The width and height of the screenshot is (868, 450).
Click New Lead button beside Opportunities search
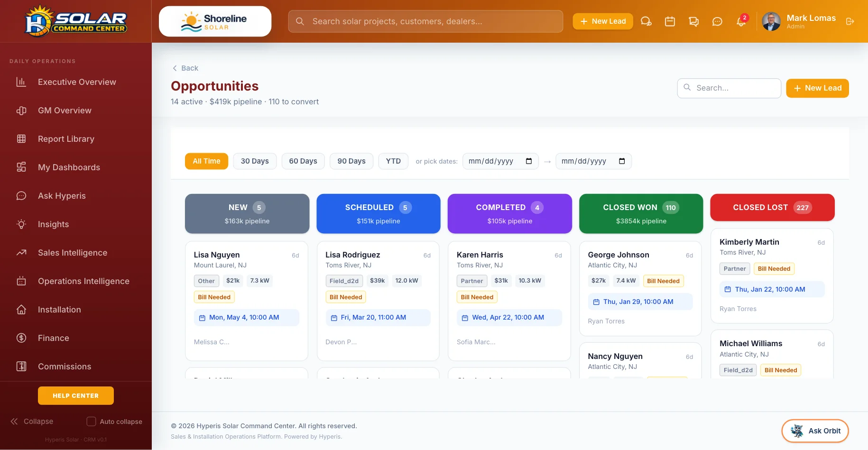[x=817, y=88]
